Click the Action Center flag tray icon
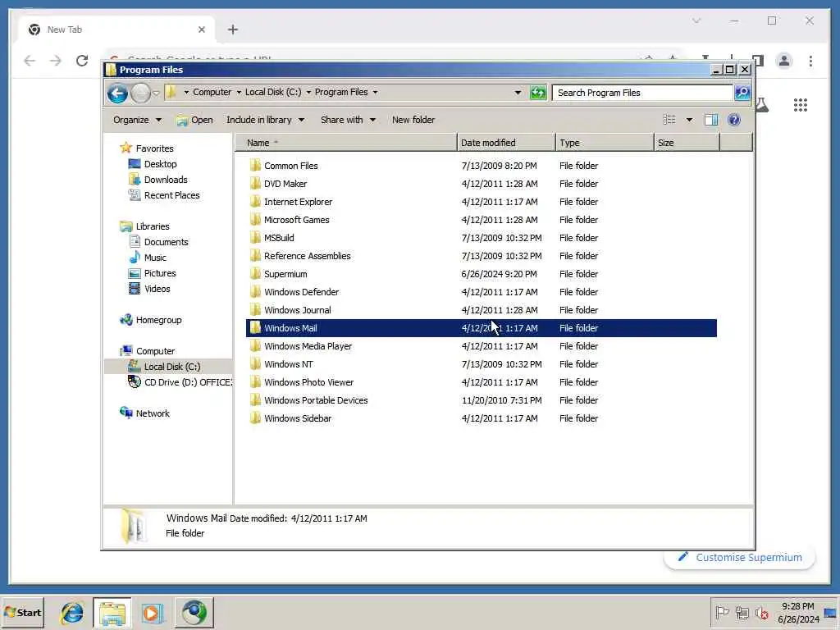This screenshot has height=630, width=840. point(722,612)
